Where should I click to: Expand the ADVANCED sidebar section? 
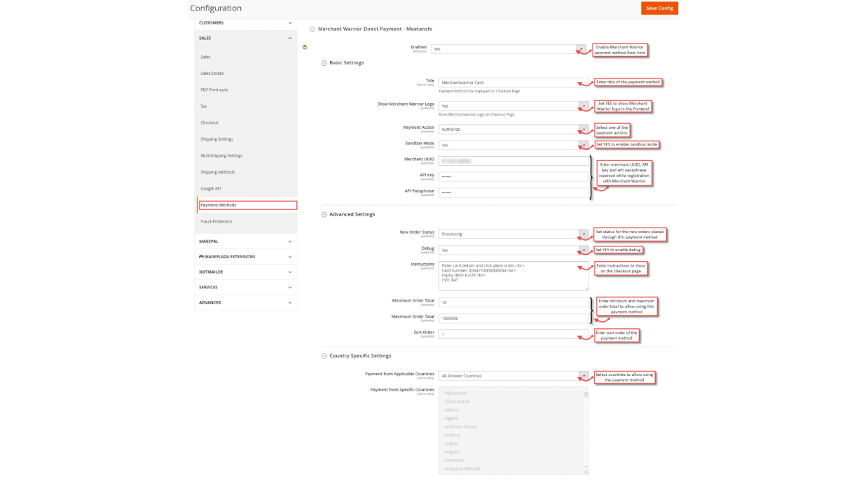[x=245, y=303]
